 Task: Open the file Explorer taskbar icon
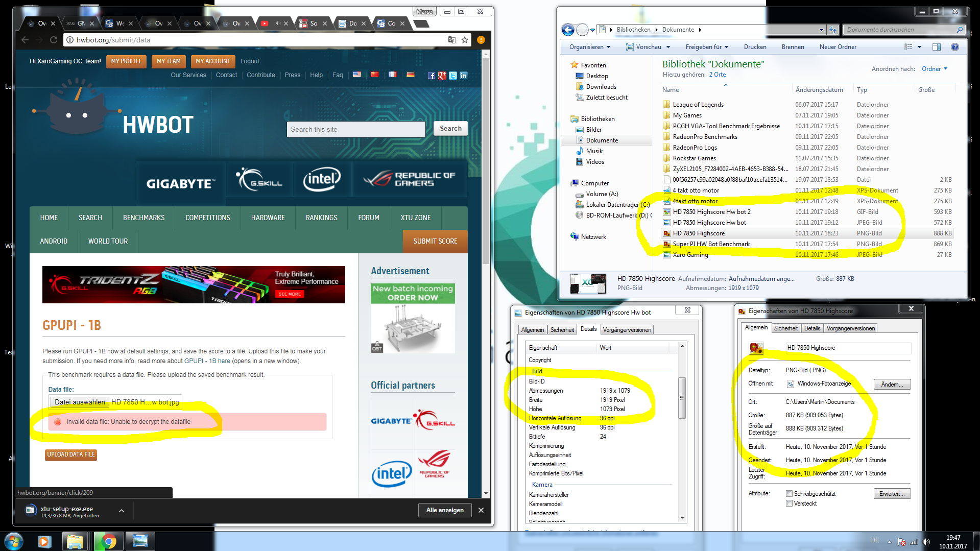(x=75, y=541)
